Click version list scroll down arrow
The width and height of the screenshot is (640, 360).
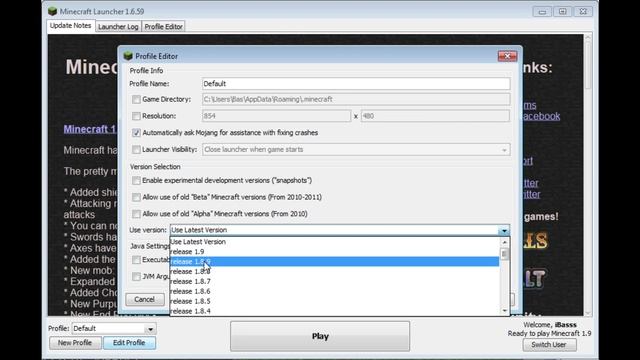[x=504, y=311]
